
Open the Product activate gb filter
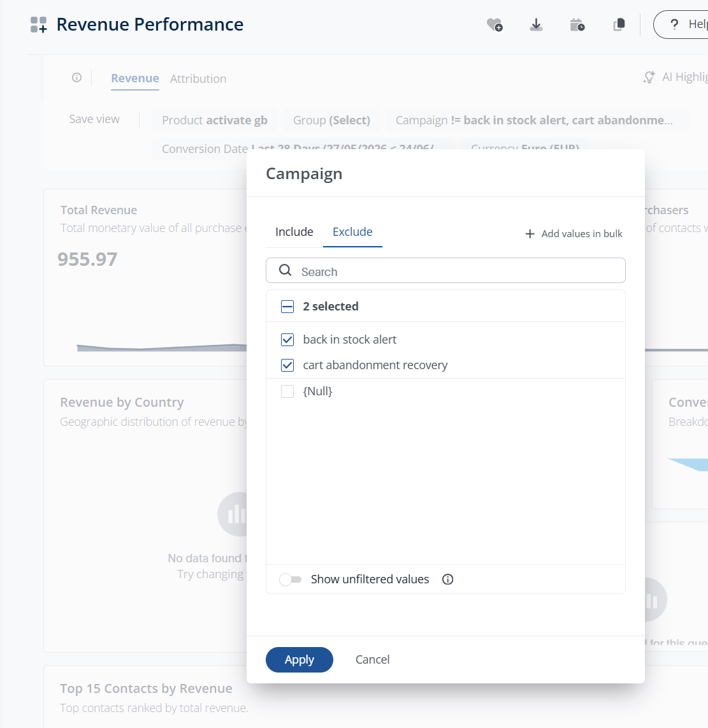(x=215, y=120)
